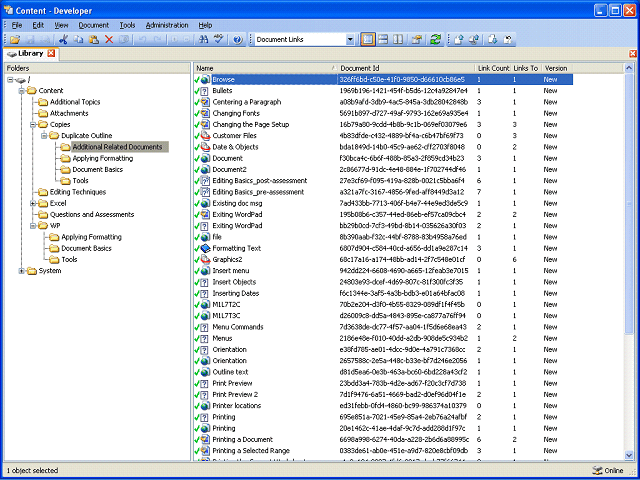Select the Additional Topics folder
The image size is (640, 480).
75,102
